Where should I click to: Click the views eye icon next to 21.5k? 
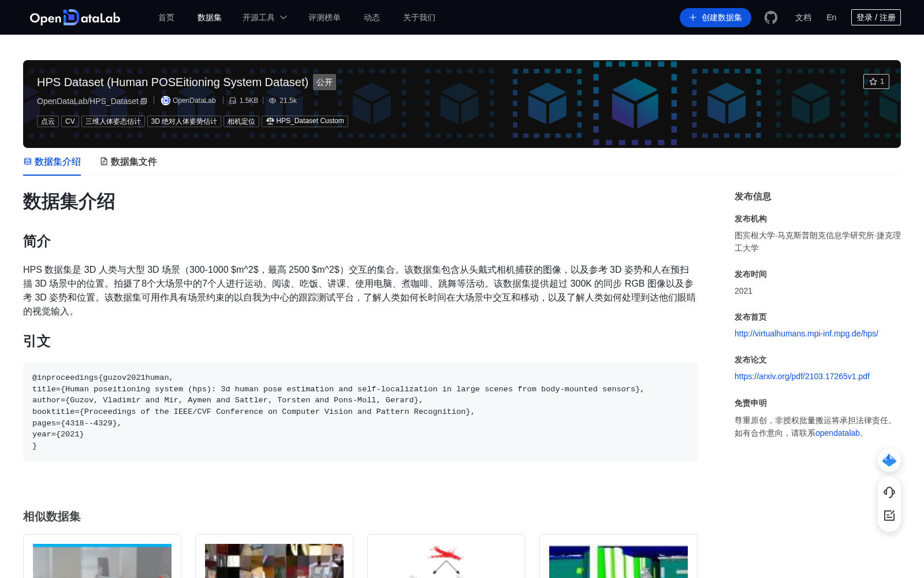click(x=273, y=101)
